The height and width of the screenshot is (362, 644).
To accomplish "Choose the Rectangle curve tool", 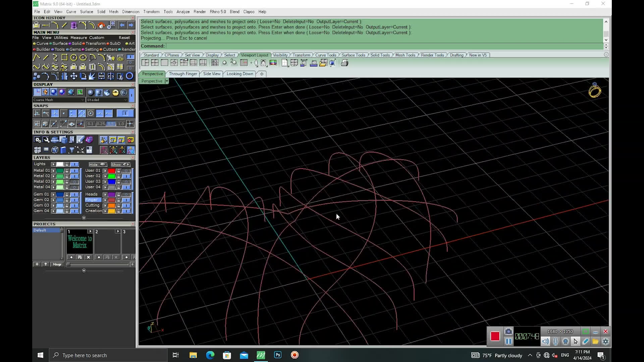I will [64, 57].
